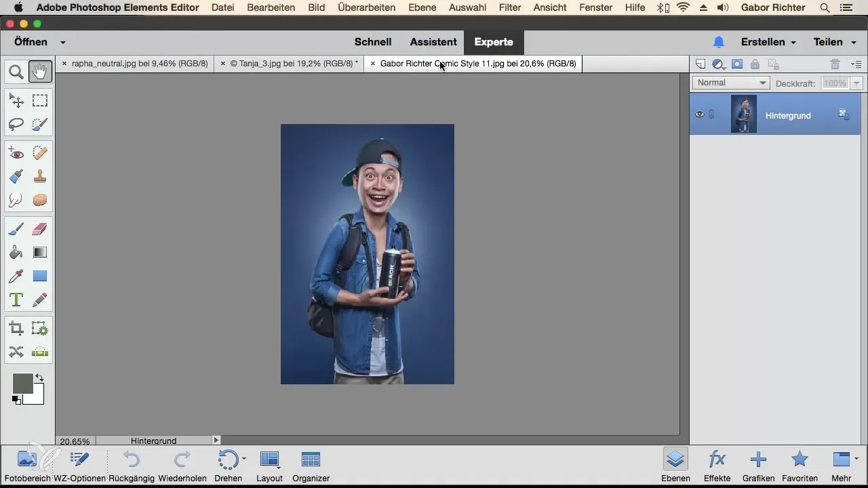Toggle lock transparent pixels in Layers panel

pos(772,64)
